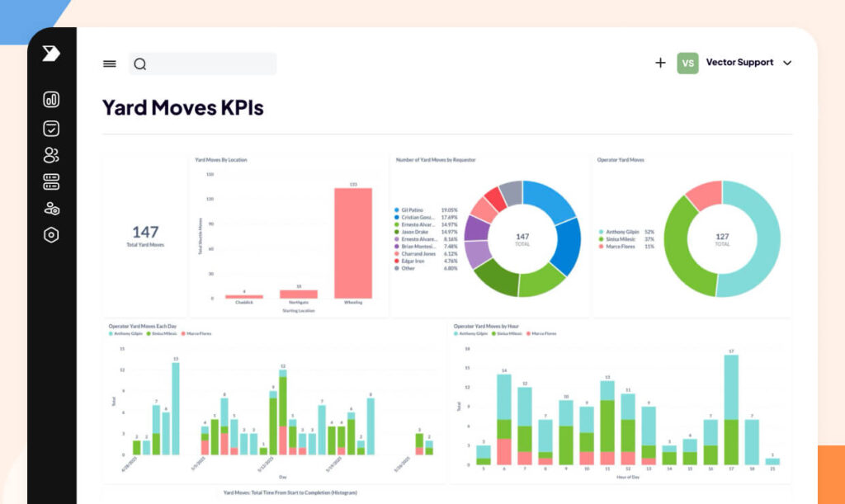Toggle Anthony Gilpin in by Hour chart legend
Image resolution: width=845 pixels, height=504 pixels.
click(470, 334)
